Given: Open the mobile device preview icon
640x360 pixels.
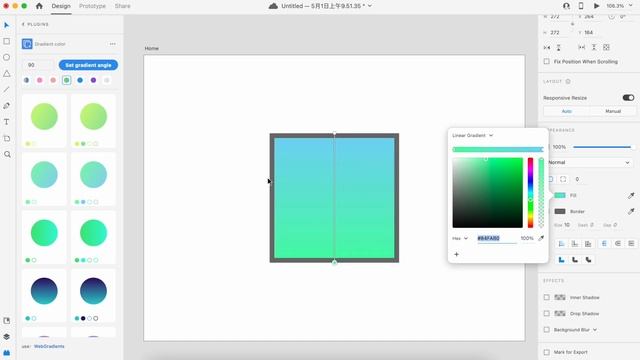Looking at the screenshot, I should (581, 6).
